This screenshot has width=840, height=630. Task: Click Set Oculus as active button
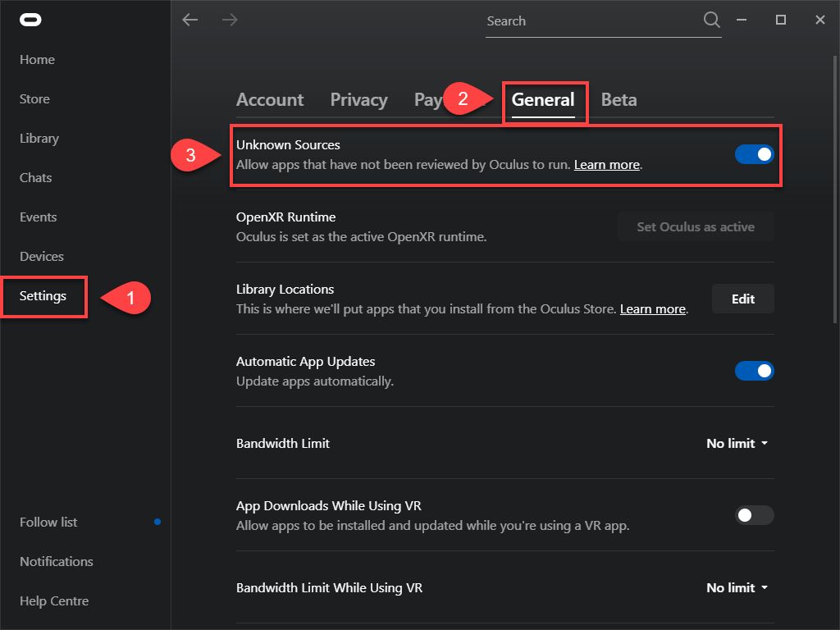(696, 226)
